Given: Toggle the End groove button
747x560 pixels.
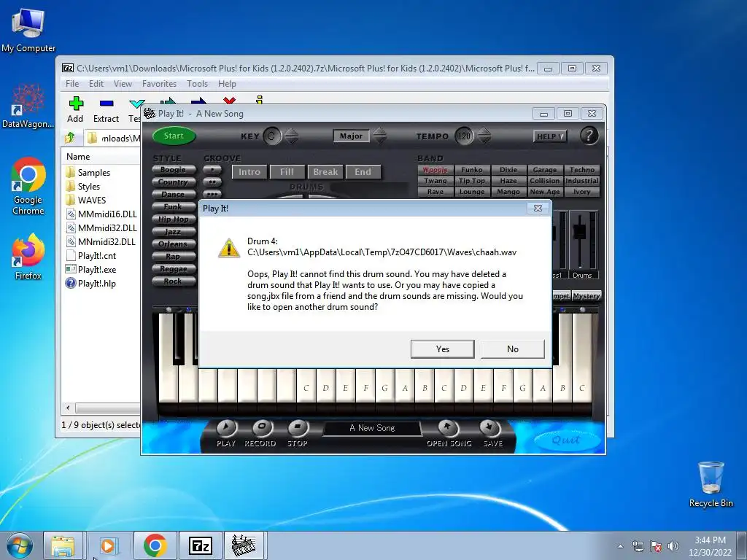Looking at the screenshot, I should pyautogui.click(x=363, y=172).
